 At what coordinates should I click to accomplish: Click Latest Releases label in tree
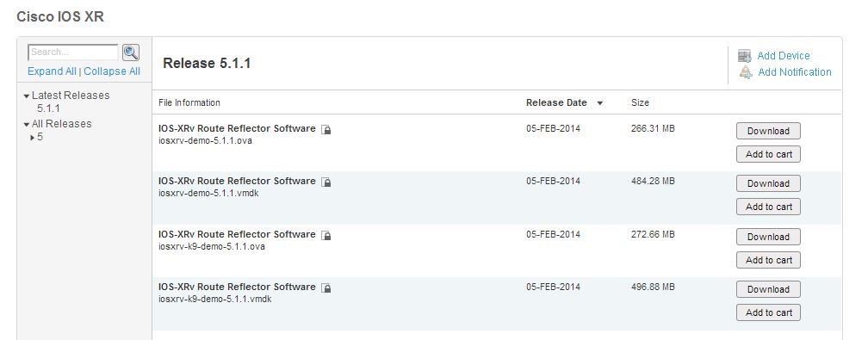pos(71,96)
